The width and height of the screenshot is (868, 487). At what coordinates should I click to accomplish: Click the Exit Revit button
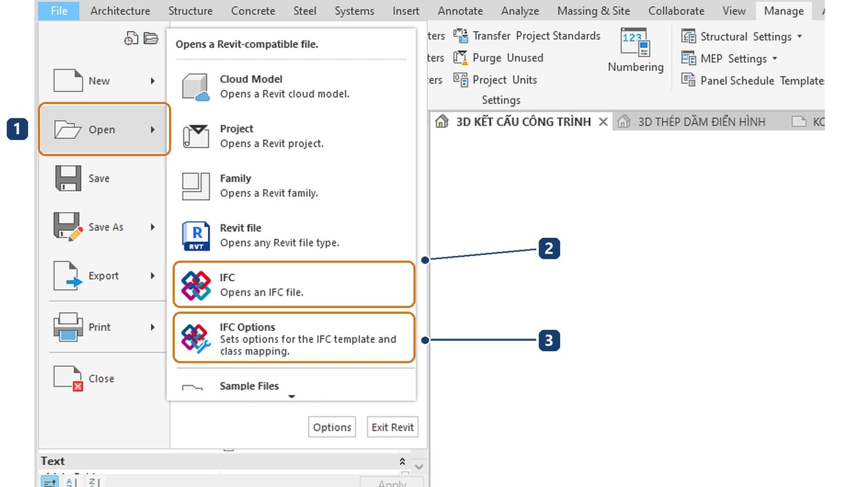pos(392,427)
